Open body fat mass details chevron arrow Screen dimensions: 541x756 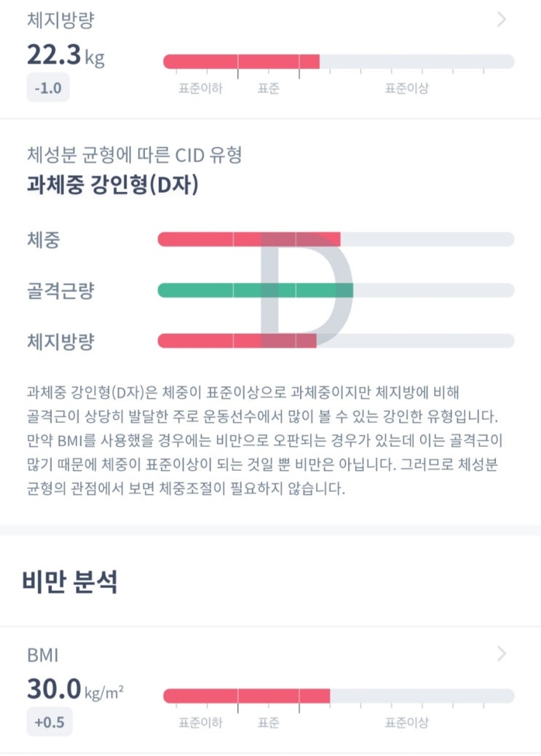pos(501,20)
